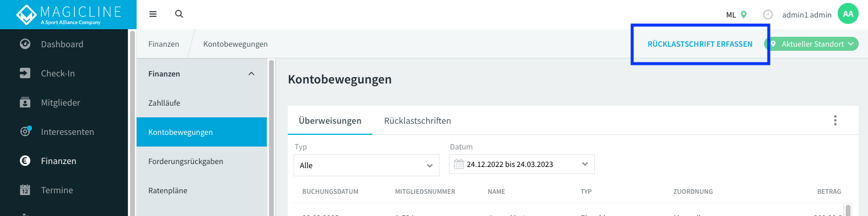Open the search magnifier icon
The image size is (868, 216).
point(179,14)
